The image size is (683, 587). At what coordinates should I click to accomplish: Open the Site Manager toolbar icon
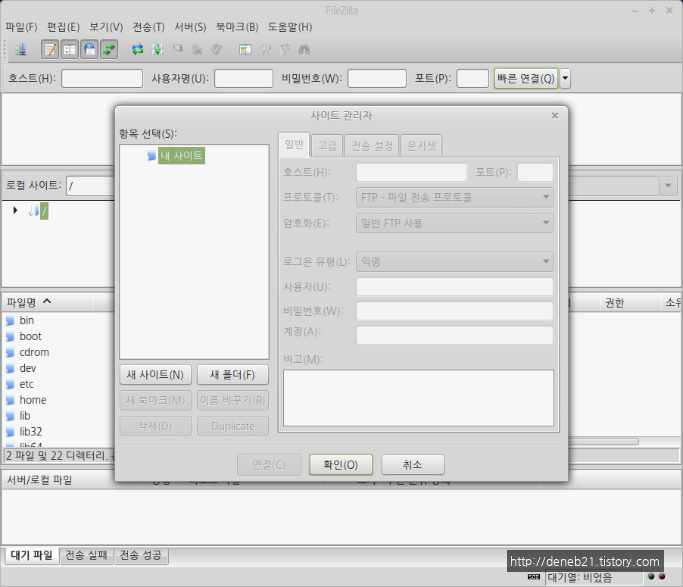tap(20, 49)
